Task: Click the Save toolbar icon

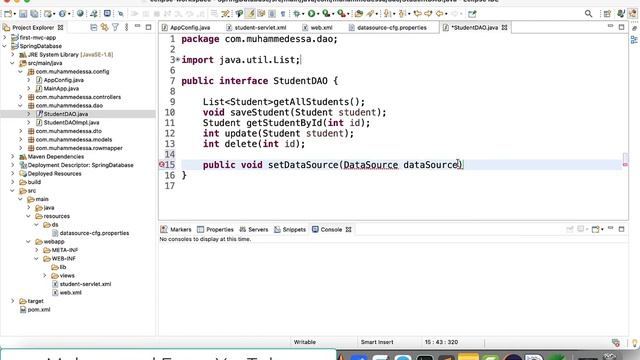Action: coord(23,14)
